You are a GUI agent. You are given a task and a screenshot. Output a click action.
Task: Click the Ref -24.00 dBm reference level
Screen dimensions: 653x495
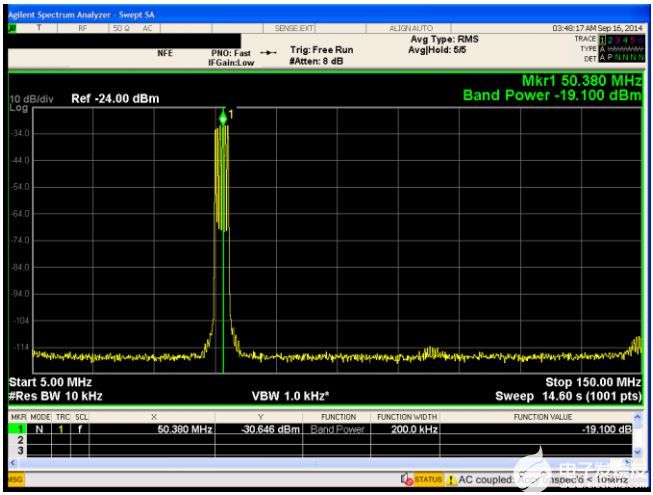115,99
